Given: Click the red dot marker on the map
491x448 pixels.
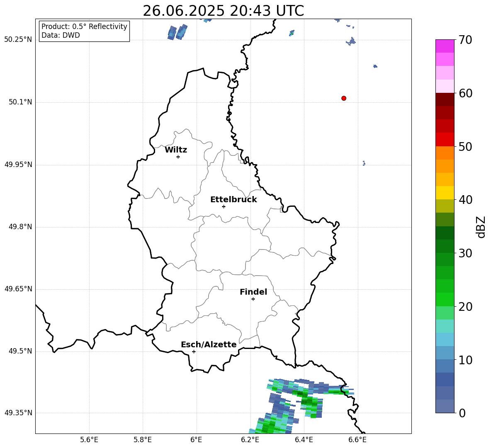Looking at the screenshot, I should pyautogui.click(x=344, y=98).
